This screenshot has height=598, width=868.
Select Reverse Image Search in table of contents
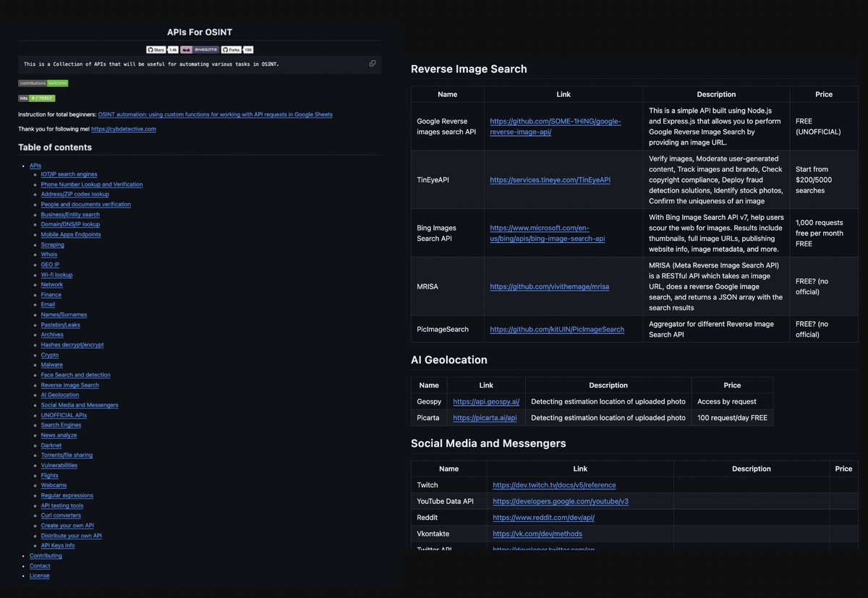click(69, 385)
